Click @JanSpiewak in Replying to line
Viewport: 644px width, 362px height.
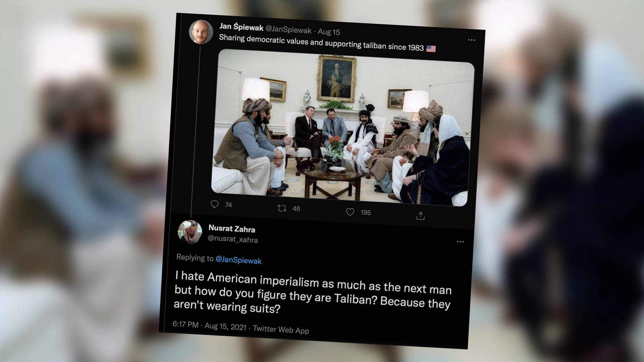(238, 260)
